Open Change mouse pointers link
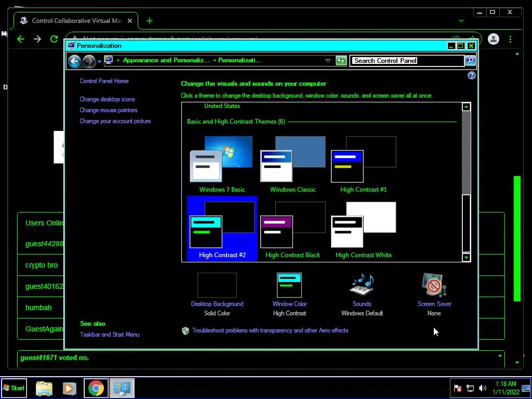 tap(108, 110)
